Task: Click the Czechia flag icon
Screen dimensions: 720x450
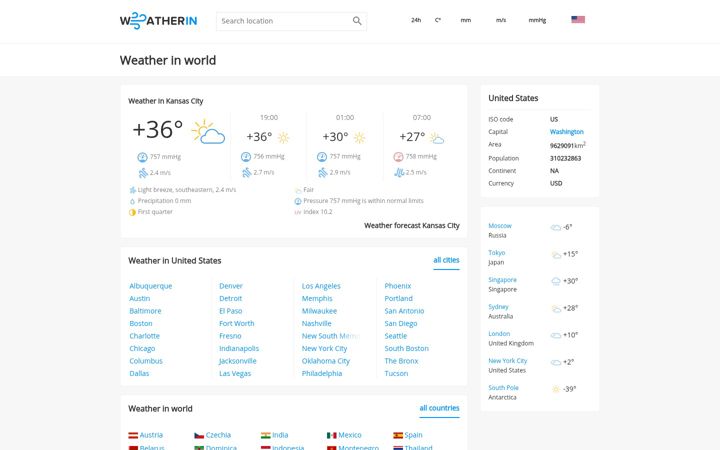Action: 199,435
